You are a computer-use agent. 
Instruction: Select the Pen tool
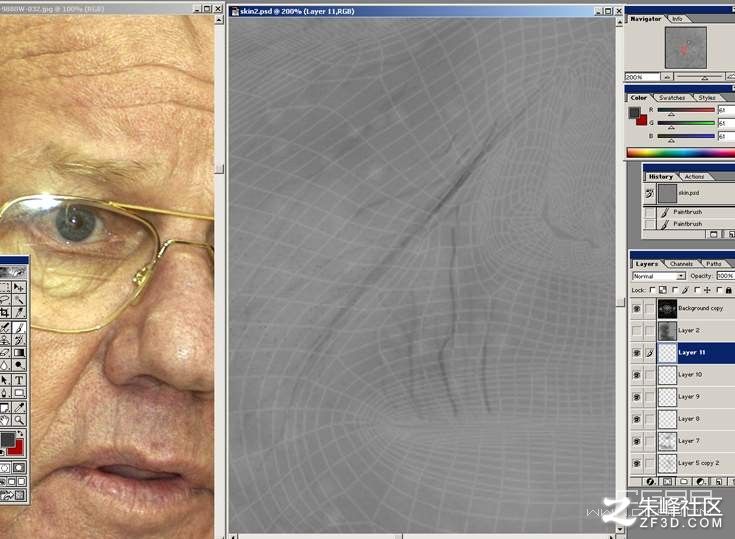[5, 393]
